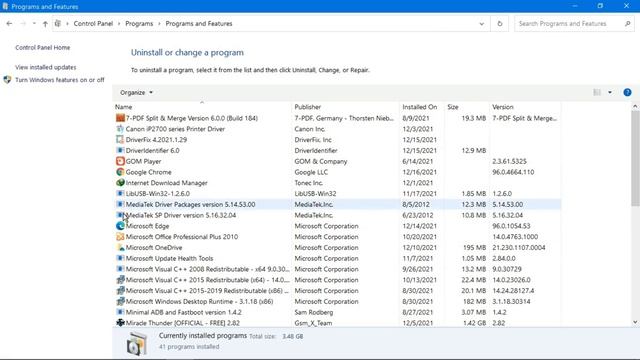Click Tonec Inc. publisher cell
The height and width of the screenshot is (360, 640).
click(309, 183)
